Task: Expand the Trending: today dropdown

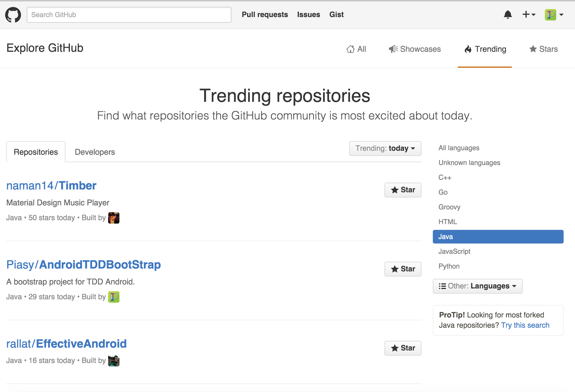Action: click(385, 148)
